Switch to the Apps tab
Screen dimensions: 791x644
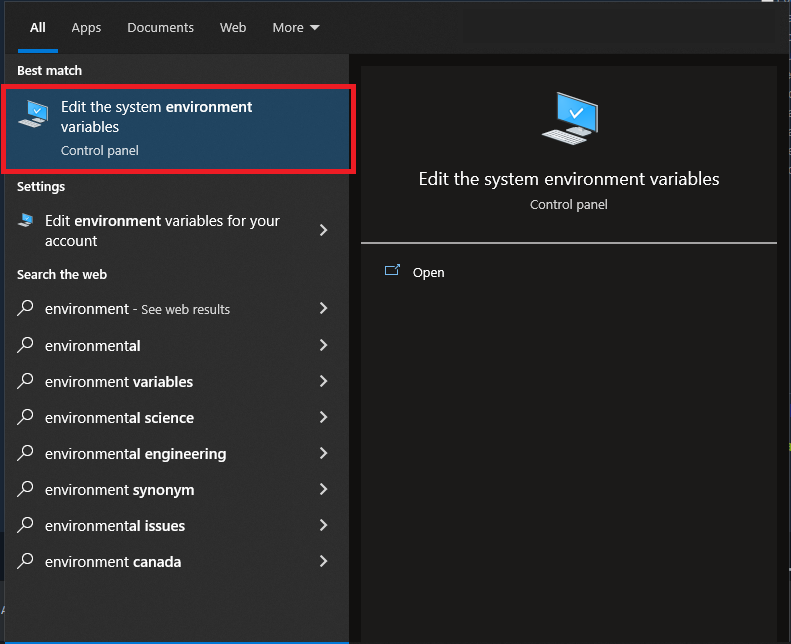click(86, 28)
